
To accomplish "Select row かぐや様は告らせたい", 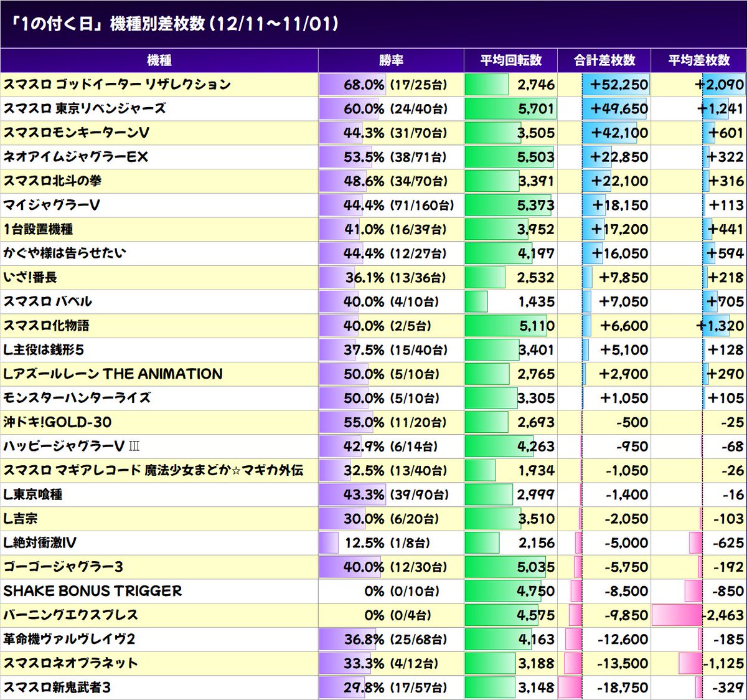I will [374, 253].
